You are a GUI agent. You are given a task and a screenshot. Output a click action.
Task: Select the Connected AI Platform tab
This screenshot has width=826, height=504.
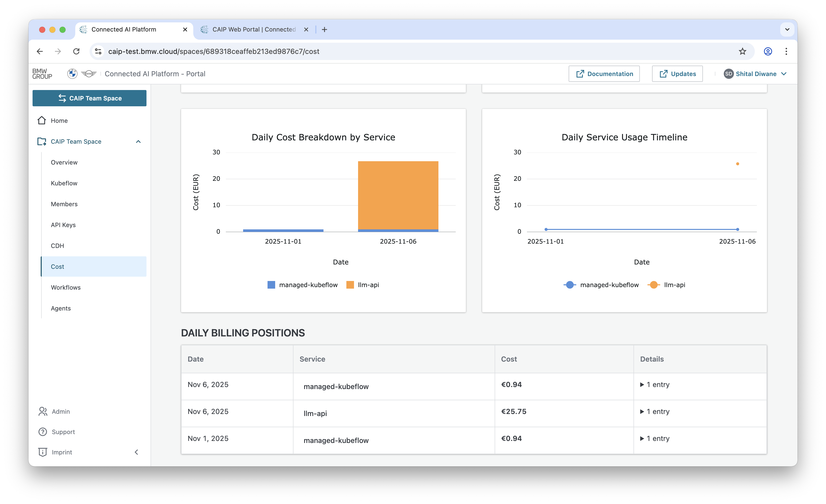pyautogui.click(x=134, y=29)
